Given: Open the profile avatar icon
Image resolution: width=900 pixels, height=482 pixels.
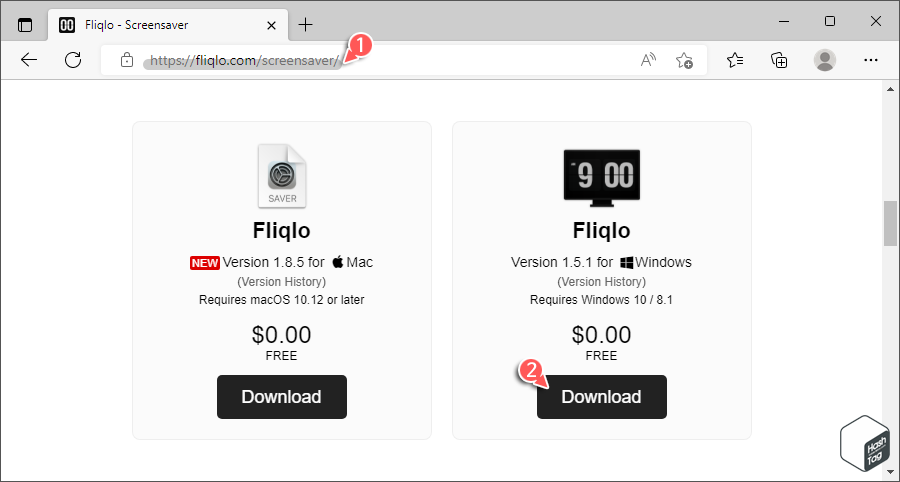Looking at the screenshot, I should pyautogui.click(x=825, y=60).
